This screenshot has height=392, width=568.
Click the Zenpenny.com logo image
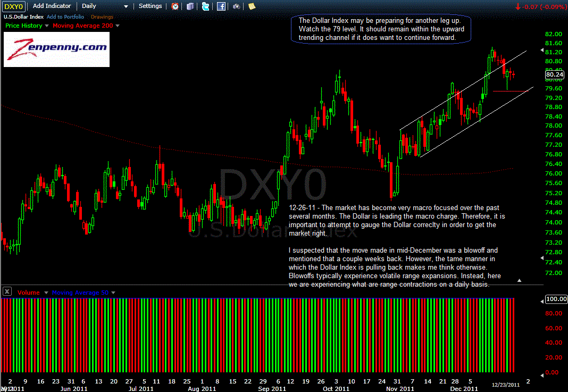coord(56,49)
